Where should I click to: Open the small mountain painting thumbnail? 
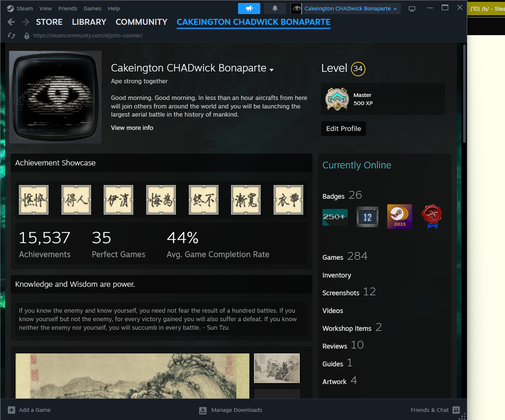pos(277,368)
